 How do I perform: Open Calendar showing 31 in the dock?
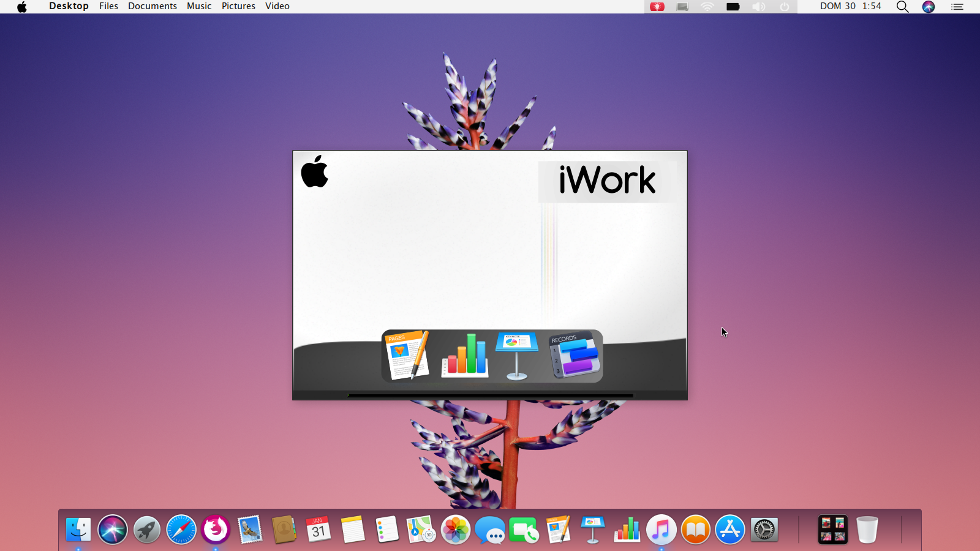[318, 530]
